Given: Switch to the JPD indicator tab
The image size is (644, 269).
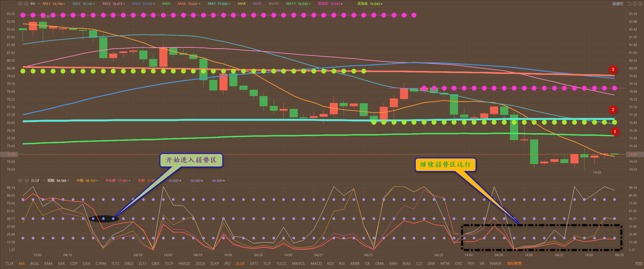Looking at the screenshot, I should tap(227, 264).
